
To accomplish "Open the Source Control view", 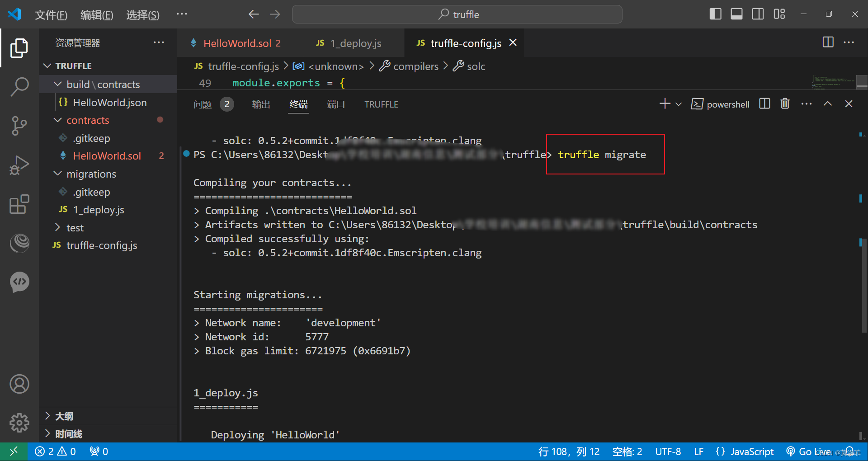I will point(19,126).
